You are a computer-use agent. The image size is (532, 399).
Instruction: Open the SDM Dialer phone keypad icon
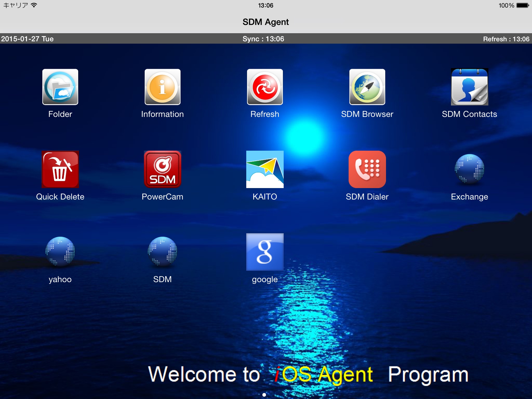pyautogui.click(x=367, y=169)
